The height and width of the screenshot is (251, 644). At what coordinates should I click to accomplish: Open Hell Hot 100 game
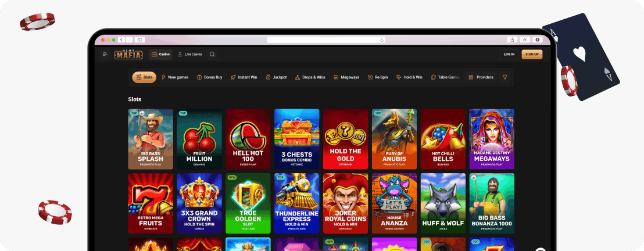click(x=248, y=139)
